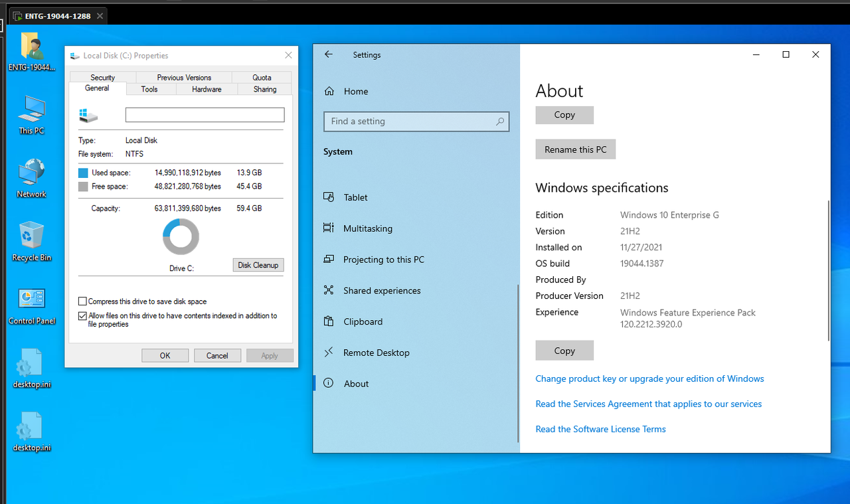850x504 pixels.
Task: Click the Find a setting search box
Action: 416,122
